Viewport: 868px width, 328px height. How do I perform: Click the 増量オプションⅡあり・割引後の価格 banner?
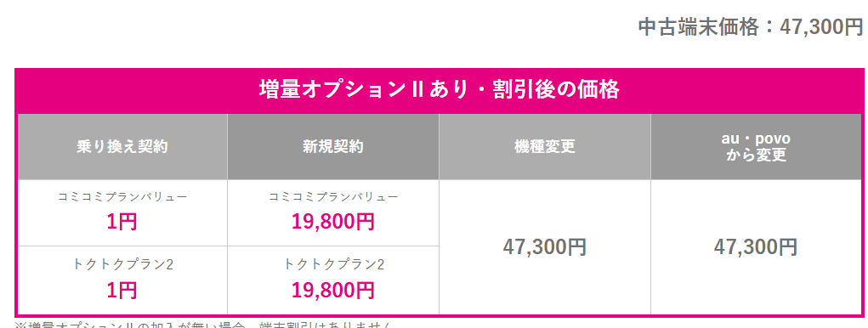[x=440, y=89]
